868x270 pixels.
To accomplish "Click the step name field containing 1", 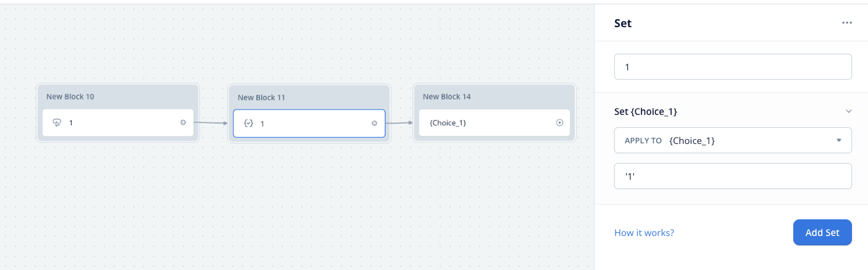I will click(x=733, y=67).
